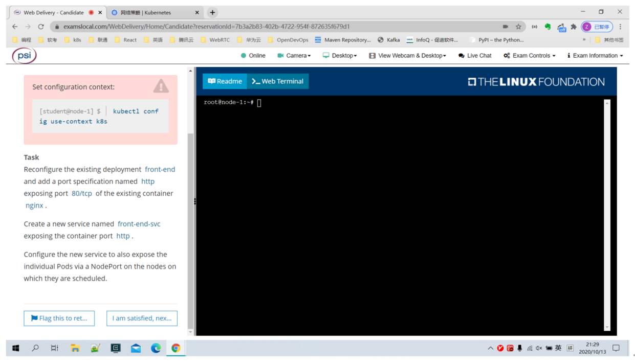Open a new browser tab
The width and height of the screenshot is (635, 364).
[212, 12]
